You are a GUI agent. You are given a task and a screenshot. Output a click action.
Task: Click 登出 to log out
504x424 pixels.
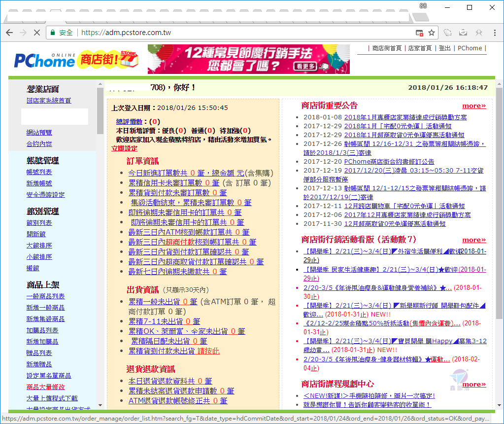tap(444, 48)
